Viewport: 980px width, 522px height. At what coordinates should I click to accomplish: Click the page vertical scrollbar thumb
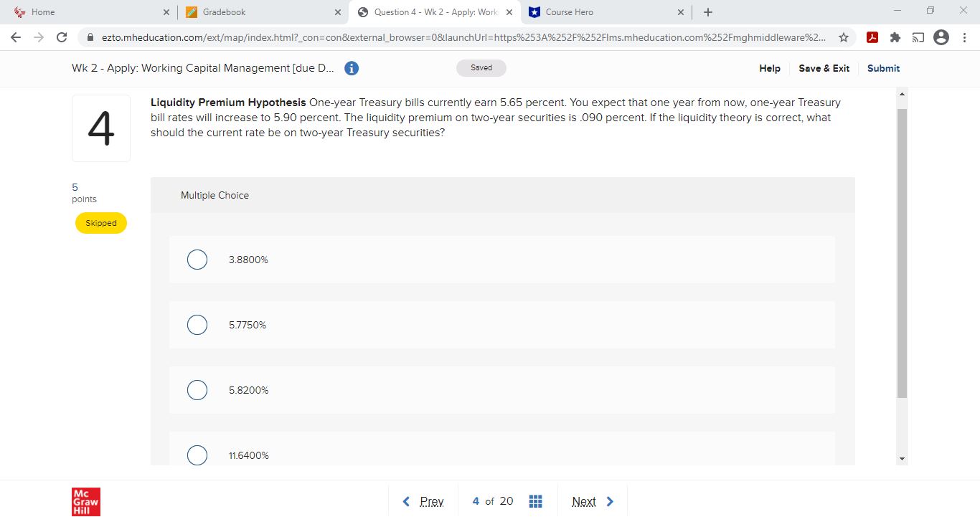[x=903, y=254]
